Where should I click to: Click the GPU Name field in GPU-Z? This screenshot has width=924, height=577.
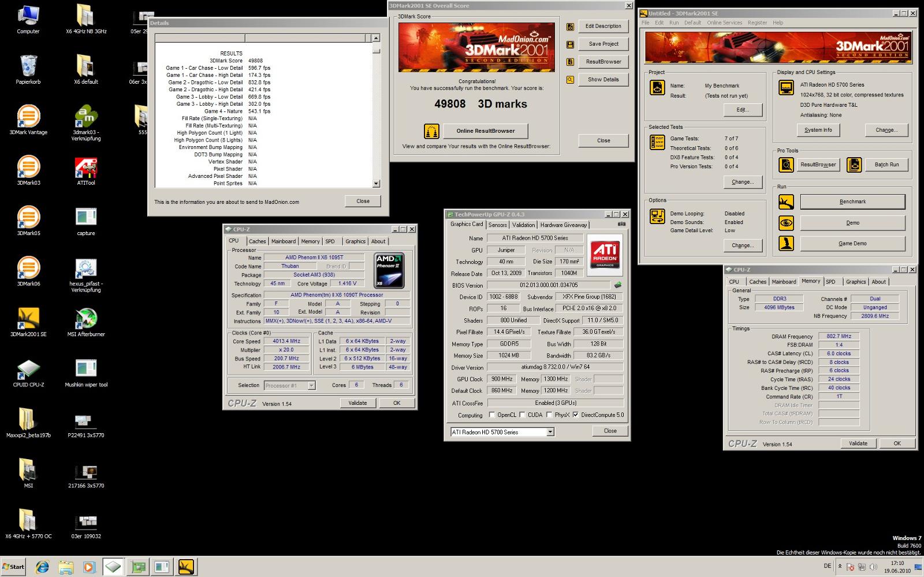pyautogui.click(x=535, y=238)
